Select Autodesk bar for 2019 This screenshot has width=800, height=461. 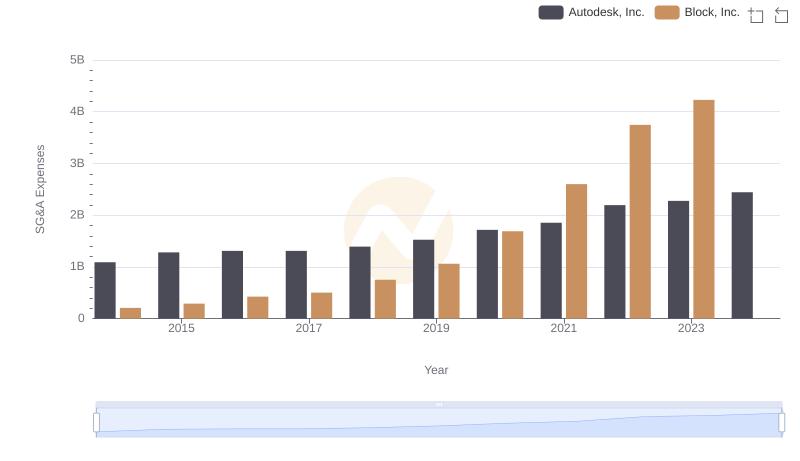point(423,279)
